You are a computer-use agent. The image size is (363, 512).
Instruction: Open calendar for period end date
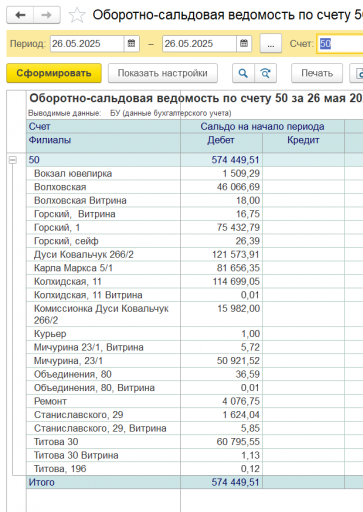(244, 43)
